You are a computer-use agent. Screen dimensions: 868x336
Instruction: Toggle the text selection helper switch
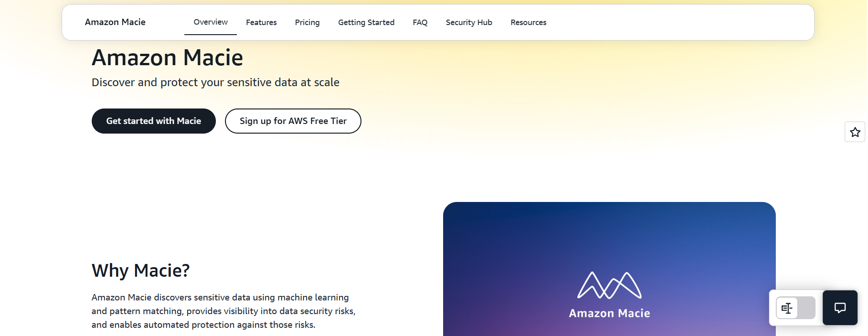[x=795, y=308]
